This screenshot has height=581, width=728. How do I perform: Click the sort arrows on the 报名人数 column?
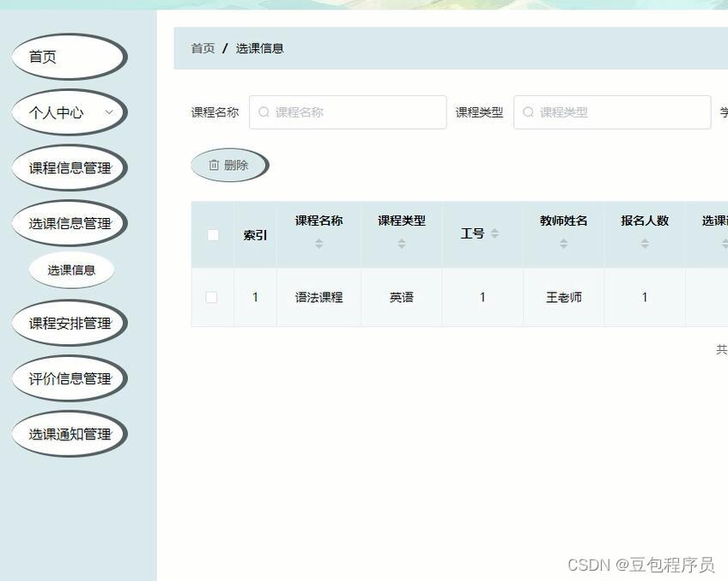coord(645,243)
